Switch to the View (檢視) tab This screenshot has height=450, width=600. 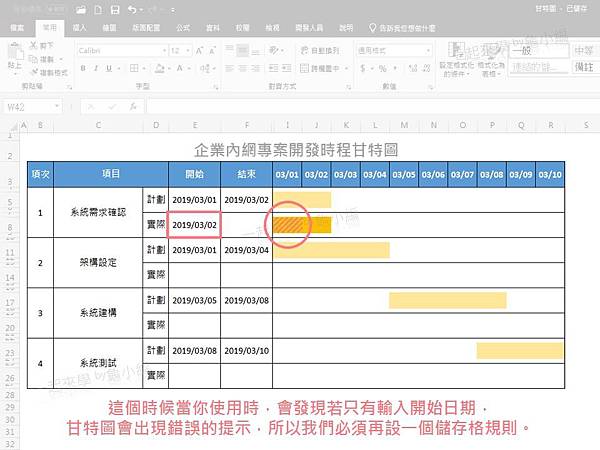coord(272,28)
